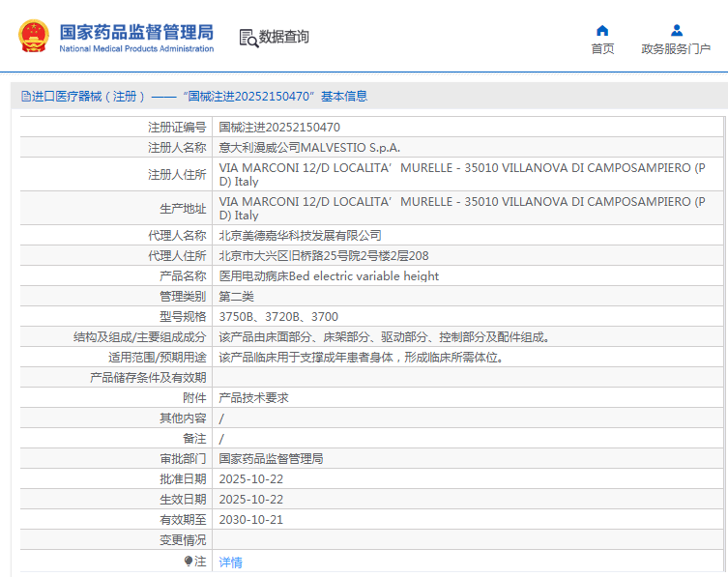Viewport: 728px width, 577px height.
Task: Click the 数据查询 label
Action: point(283,37)
